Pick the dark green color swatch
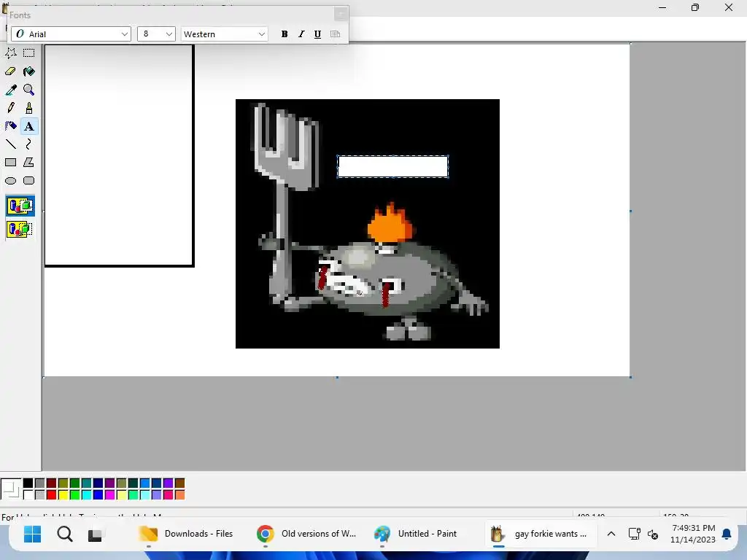 click(x=75, y=483)
